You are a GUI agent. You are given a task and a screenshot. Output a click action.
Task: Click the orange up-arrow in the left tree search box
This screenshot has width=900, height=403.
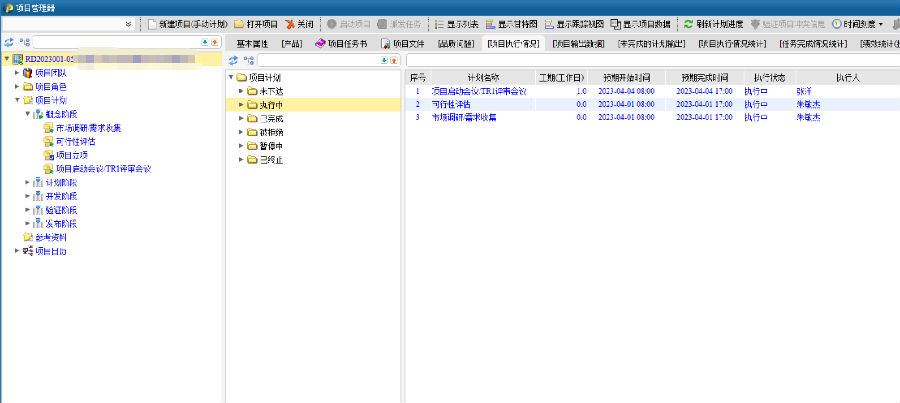(x=215, y=42)
